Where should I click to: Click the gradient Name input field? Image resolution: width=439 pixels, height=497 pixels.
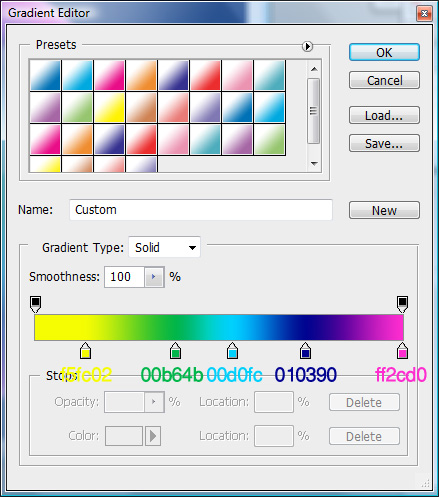(201, 210)
